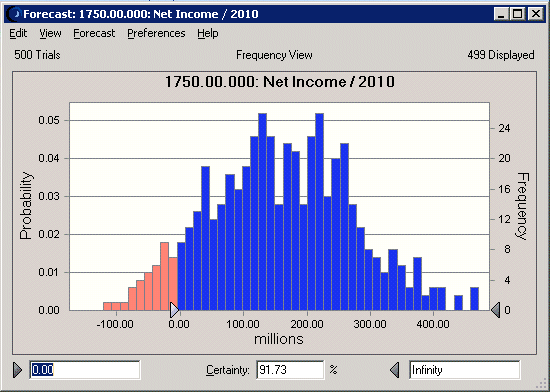Click the '-100.00' x-axis value
Screen dimensions: 550x392
pyautogui.click(x=115, y=324)
